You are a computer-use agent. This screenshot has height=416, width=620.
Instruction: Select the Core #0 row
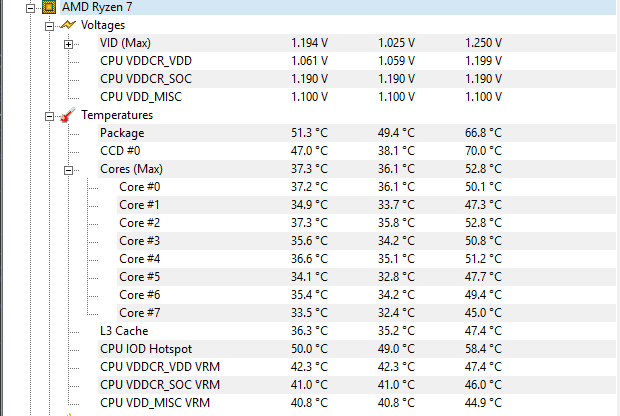(367, 187)
